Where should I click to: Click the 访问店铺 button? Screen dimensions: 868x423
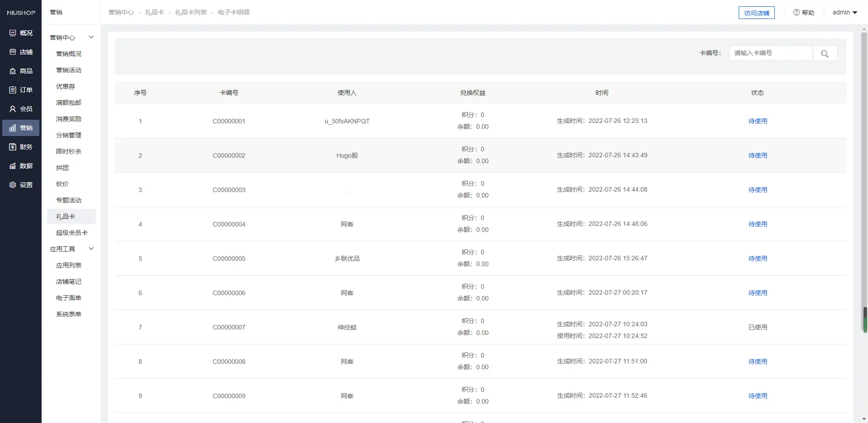coord(756,13)
